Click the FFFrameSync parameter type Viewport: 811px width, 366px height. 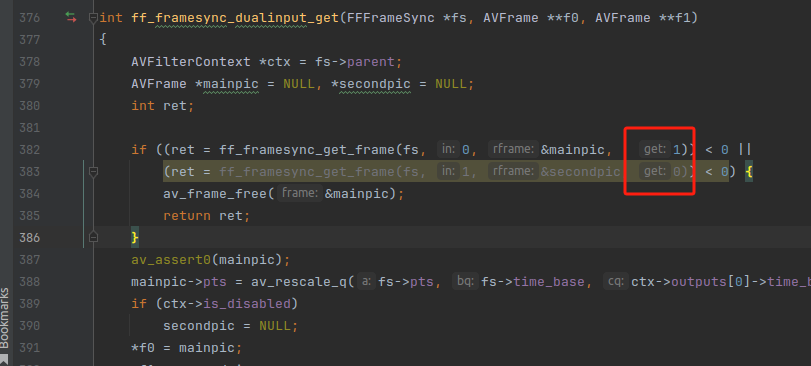(x=391, y=18)
